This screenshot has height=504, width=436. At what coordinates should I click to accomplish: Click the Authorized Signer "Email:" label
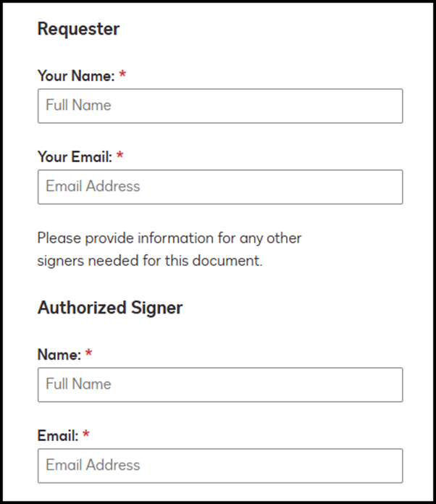point(57,436)
